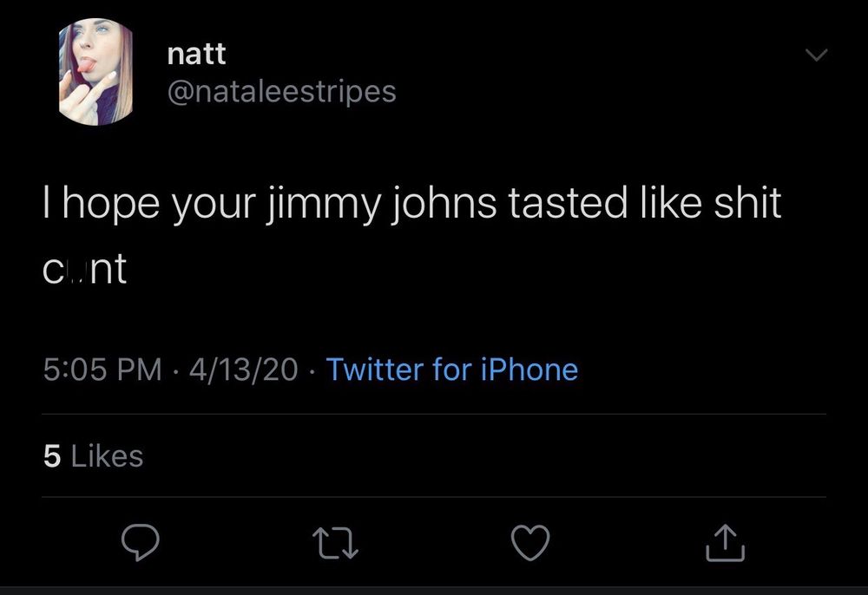The height and width of the screenshot is (595, 868).
Task: Visit the @nataleestripes profile handle
Action: tap(280, 90)
